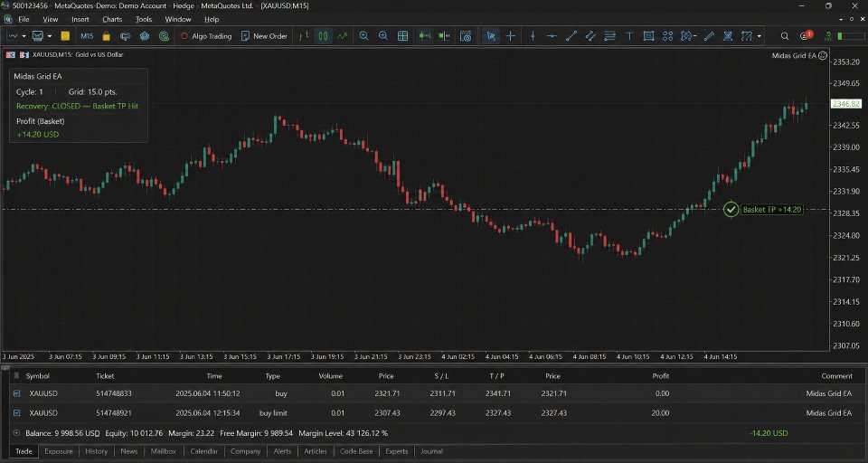Expand the dropdown arrow at end of drawing toolbar
868x463 pixels.
(x=759, y=36)
